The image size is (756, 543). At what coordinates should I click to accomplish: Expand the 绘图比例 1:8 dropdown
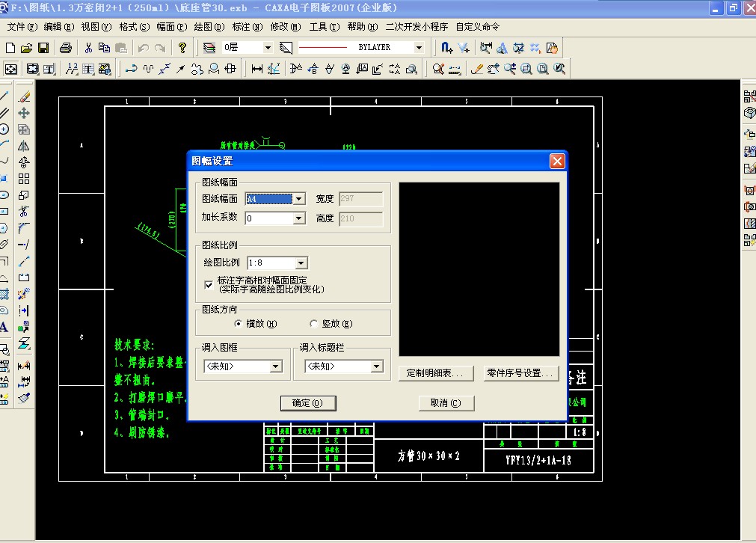click(301, 263)
